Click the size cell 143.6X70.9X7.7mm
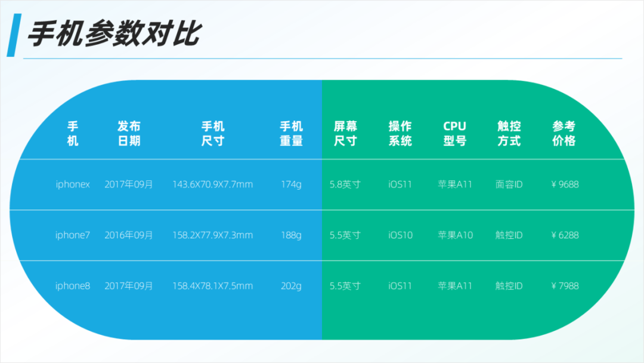Viewport: 644px width, 363px height. (x=213, y=184)
